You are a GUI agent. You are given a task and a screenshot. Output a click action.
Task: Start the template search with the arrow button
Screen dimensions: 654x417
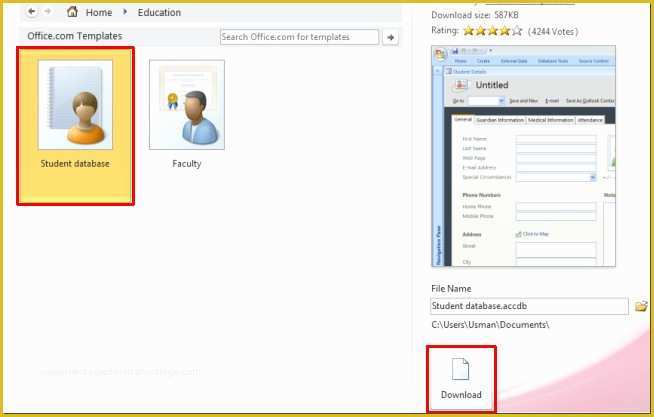coord(390,38)
